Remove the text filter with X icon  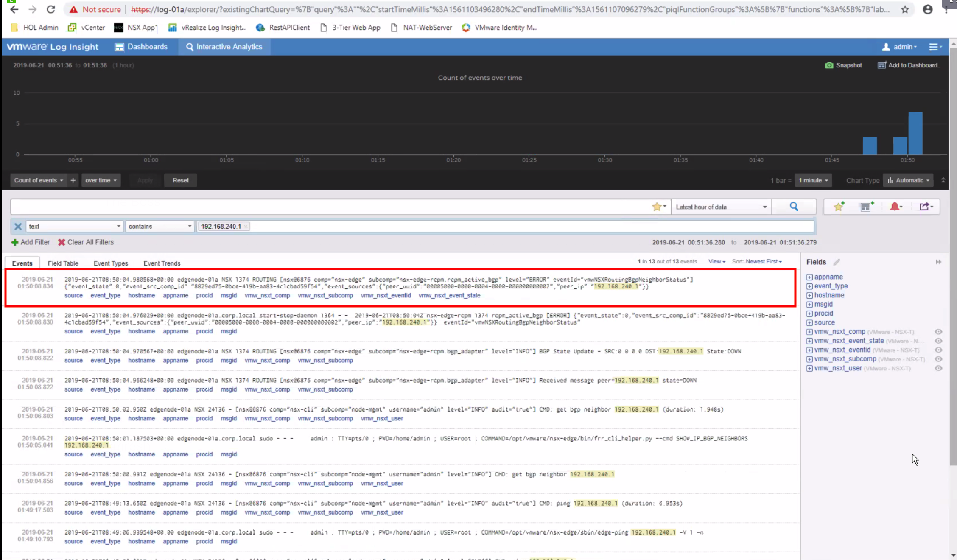point(18,226)
